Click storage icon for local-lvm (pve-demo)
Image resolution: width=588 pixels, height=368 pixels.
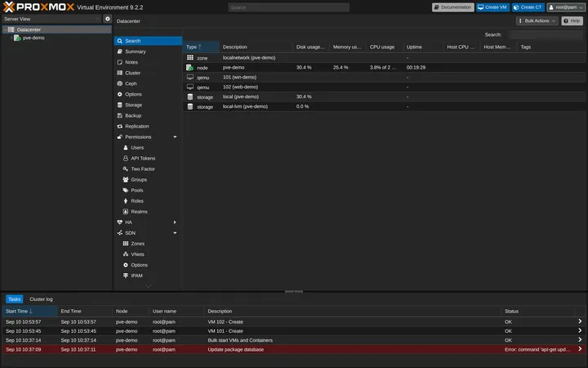(x=190, y=106)
